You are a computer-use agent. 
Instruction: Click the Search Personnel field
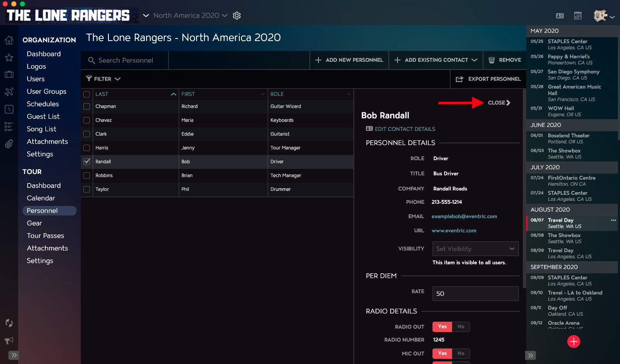tap(126, 60)
